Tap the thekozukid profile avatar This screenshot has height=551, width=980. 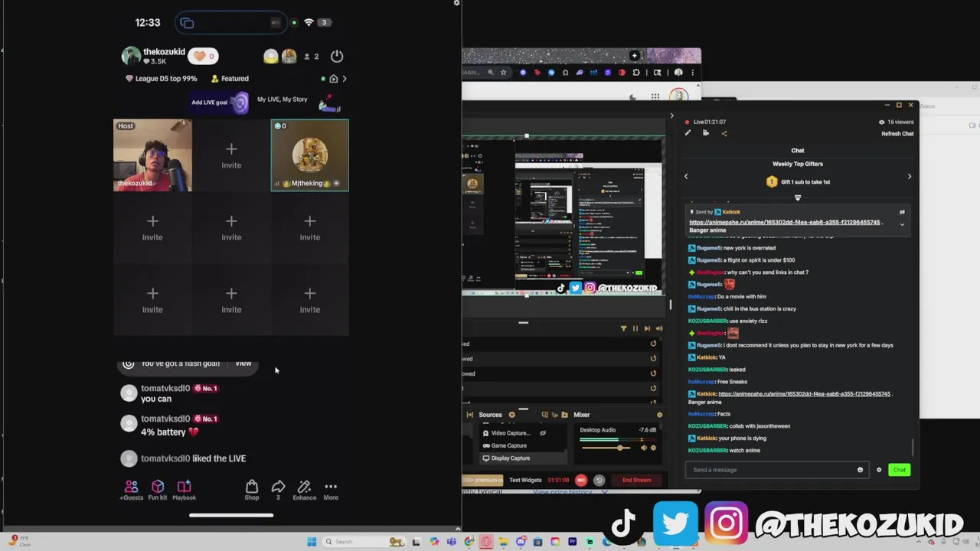(131, 56)
